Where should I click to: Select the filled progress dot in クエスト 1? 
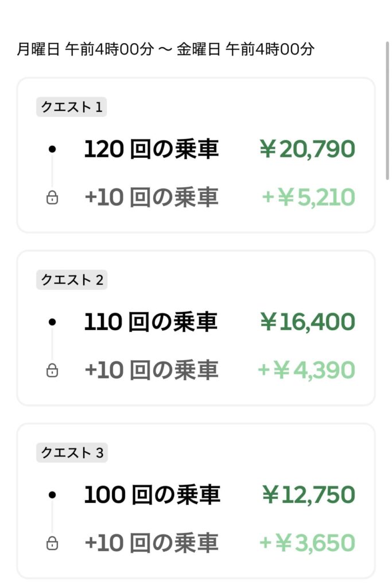tap(53, 149)
